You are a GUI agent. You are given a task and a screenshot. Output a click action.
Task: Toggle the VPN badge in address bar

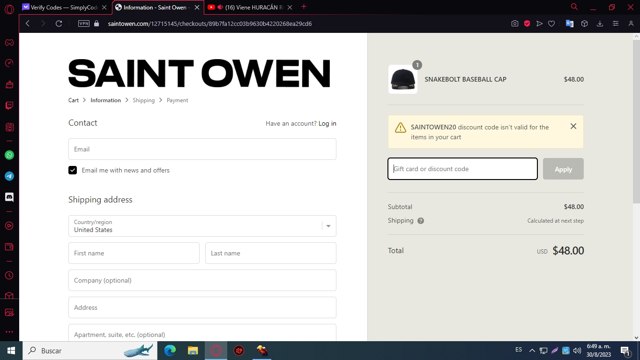[84, 24]
